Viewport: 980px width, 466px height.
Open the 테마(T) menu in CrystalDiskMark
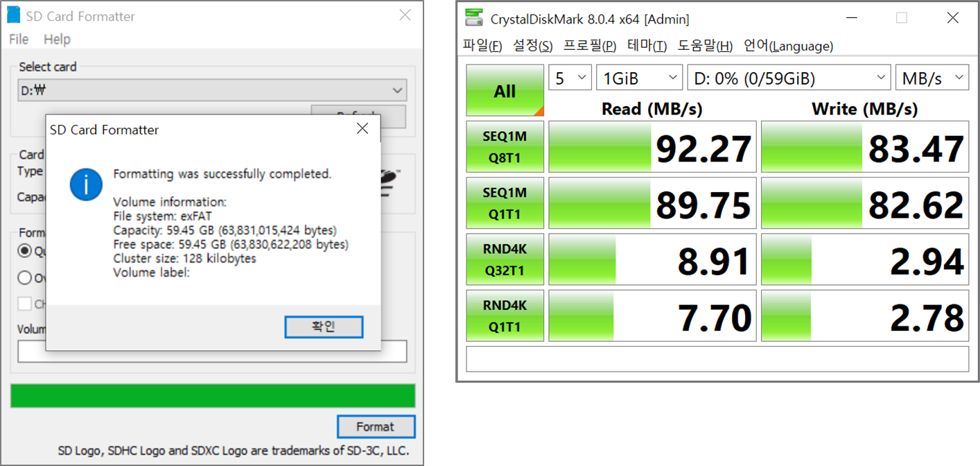tap(647, 46)
